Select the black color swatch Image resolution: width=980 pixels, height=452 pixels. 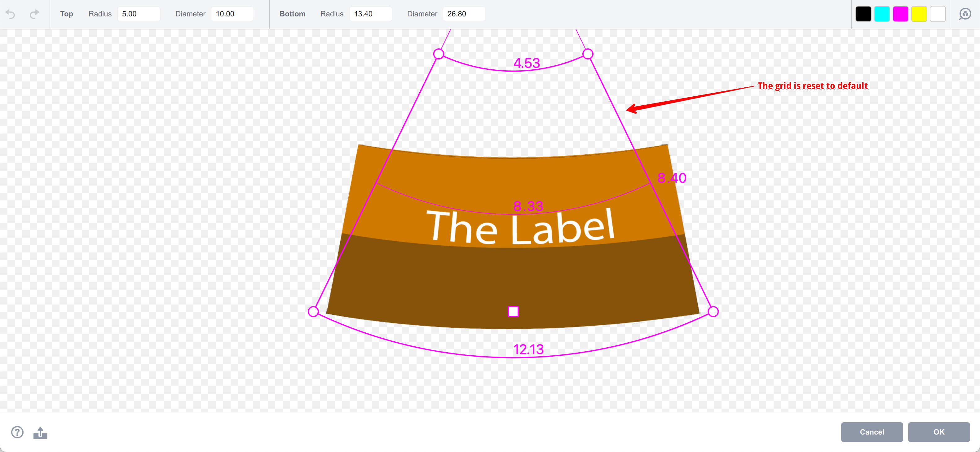click(863, 14)
